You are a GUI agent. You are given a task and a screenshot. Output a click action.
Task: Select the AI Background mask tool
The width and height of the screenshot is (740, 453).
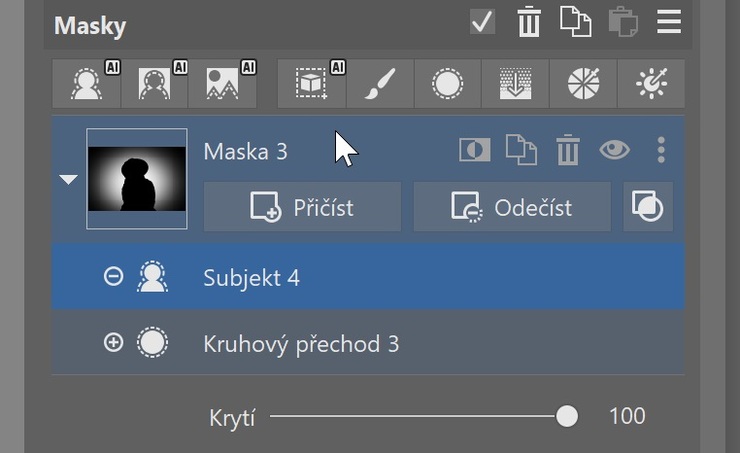tap(154, 84)
